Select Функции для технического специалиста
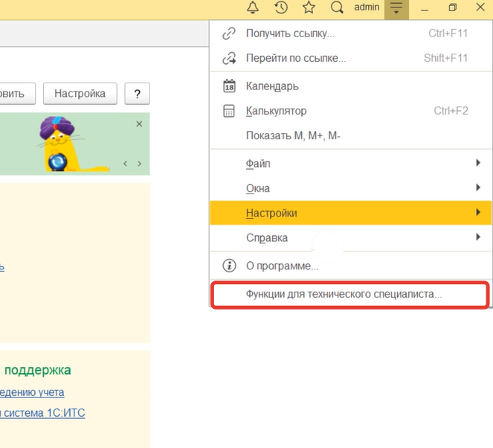This screenshot has height=448, width=493. point(344,294)
